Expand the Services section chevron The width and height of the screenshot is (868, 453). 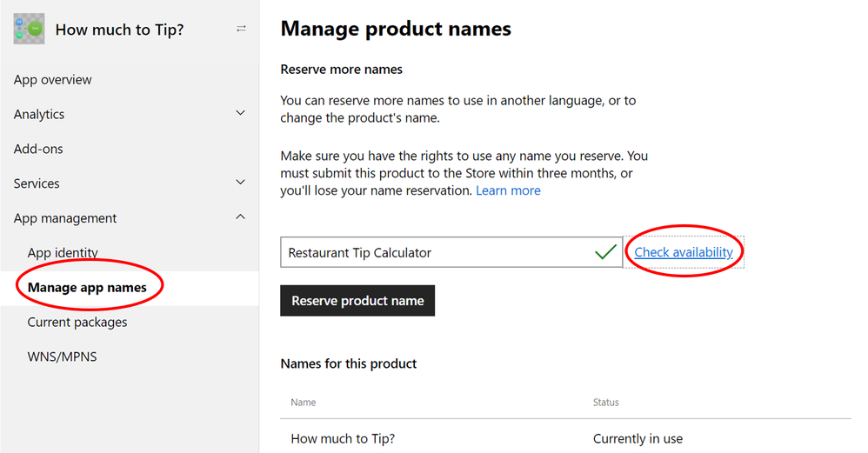coord(241,183)
